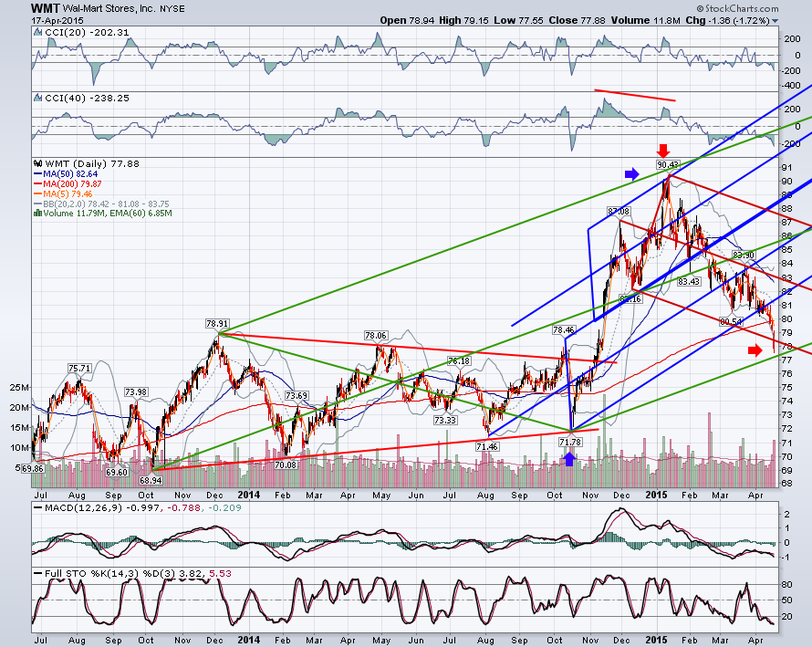Click the 68.94 low price label
The height and width of the screenshot is (647, 812).
(x=151, y=480)
